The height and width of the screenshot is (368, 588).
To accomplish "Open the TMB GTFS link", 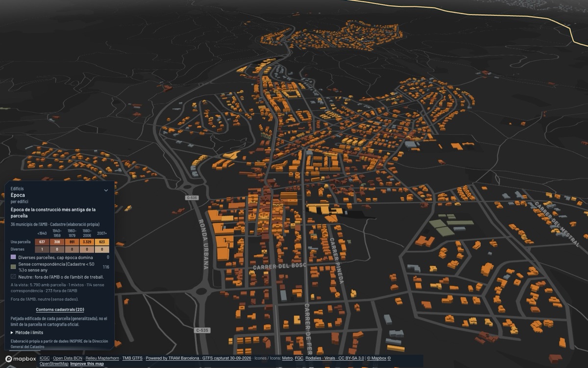I will pyautogui.click(x=132, y=358).
